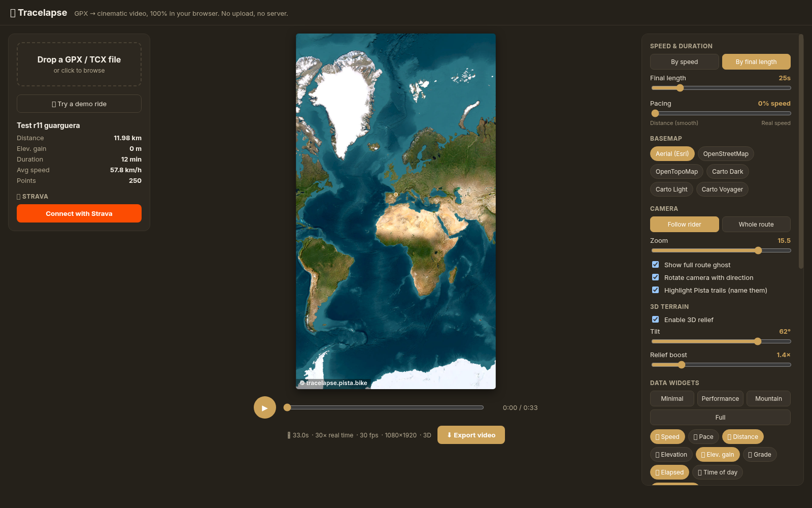This screenshot has width=812, height=508.
Task: Click the '12 min' duration value
Action: click(131, 160)
